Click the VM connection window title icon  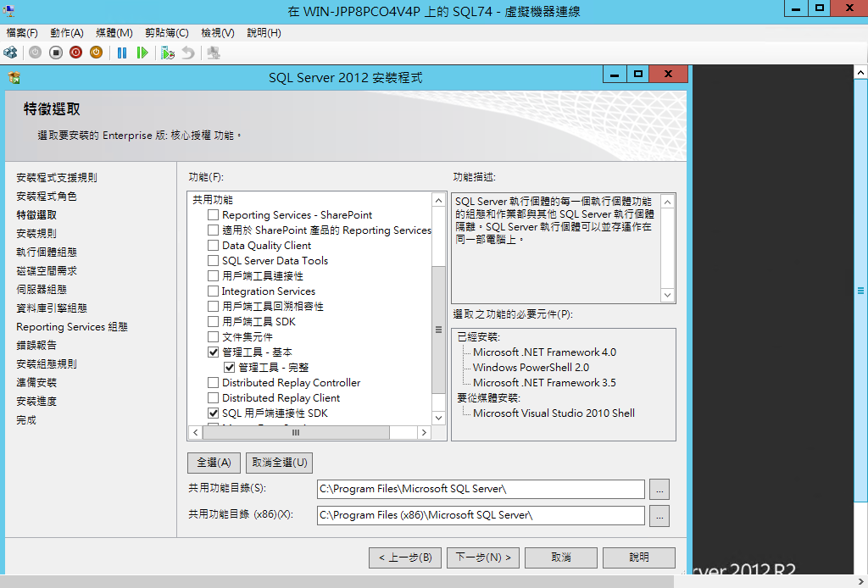tap(8, 11)
